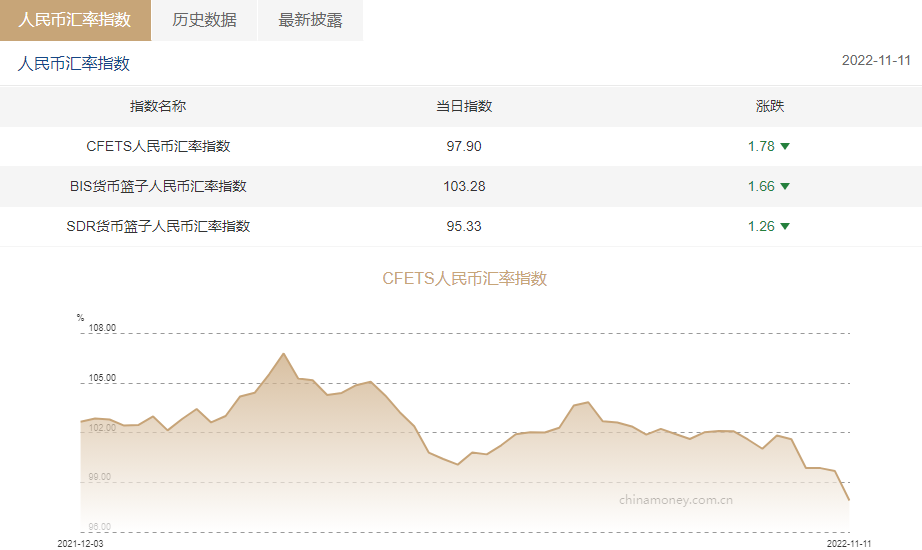Select the BIS货币篮子人民币汇率指数 row name

coord(158,186)
